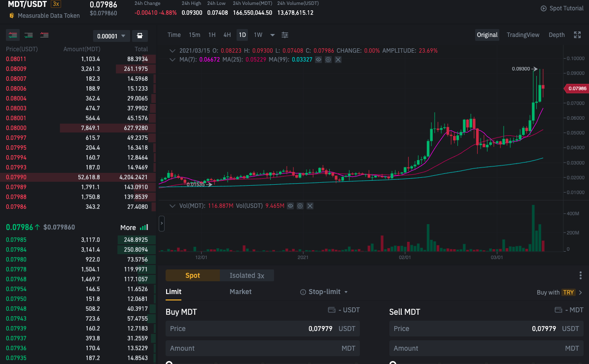Viewport: 589px width, 364px height.
Task: Toggle visibility of the Volume indicator
Action: [290, 206]
